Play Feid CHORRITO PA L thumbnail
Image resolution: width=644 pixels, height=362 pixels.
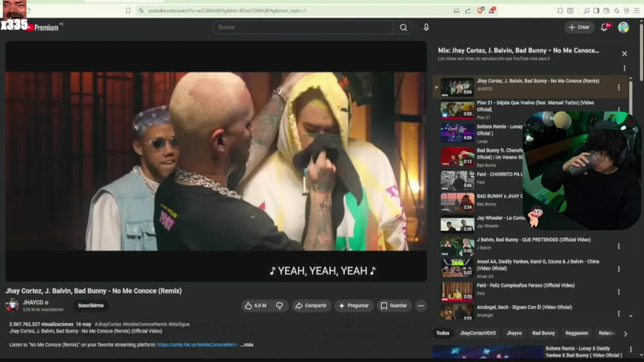click(457, 180)
